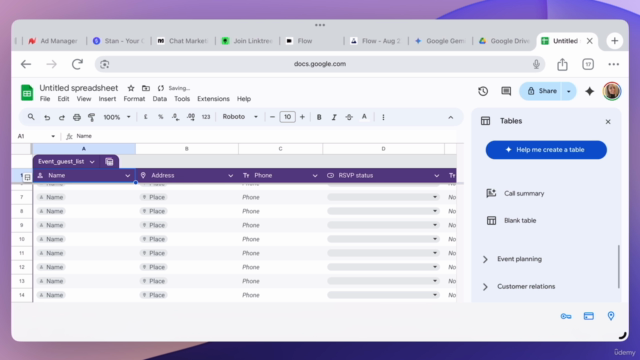Click the browser share icon

click(562, 64)
